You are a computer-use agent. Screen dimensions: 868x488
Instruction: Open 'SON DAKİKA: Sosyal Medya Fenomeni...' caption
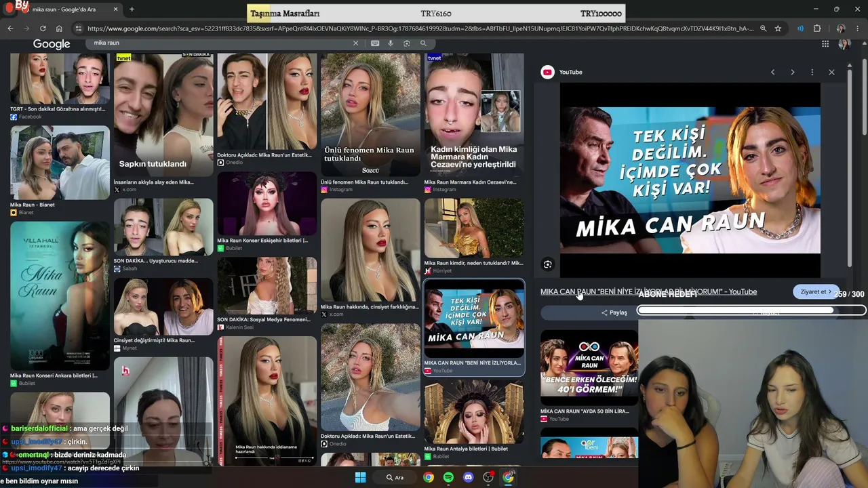point(263,319)
